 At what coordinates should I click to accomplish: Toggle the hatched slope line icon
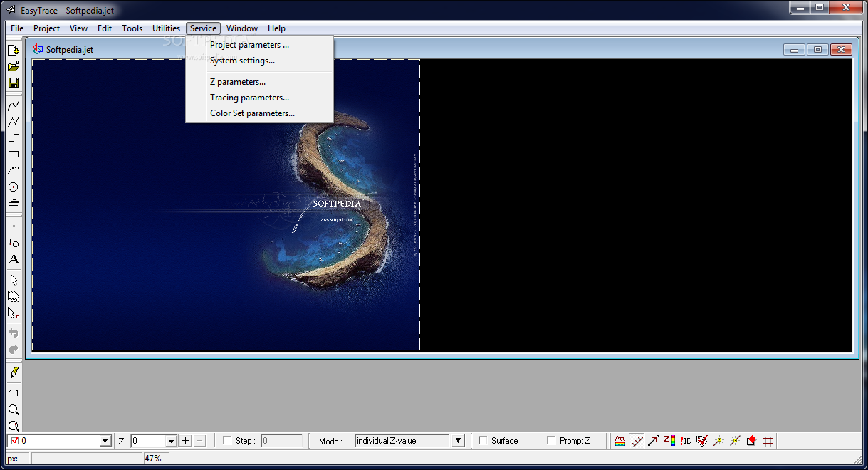(x=637, y=441)
